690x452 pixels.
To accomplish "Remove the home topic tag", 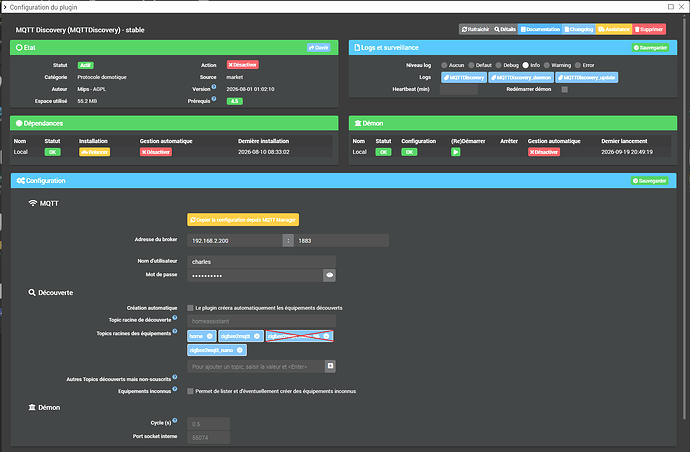I will tap(209, 336).
